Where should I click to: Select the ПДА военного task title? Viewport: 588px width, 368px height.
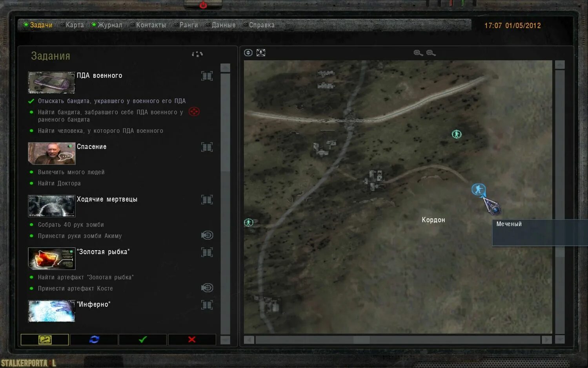click(x=99, y=75)
